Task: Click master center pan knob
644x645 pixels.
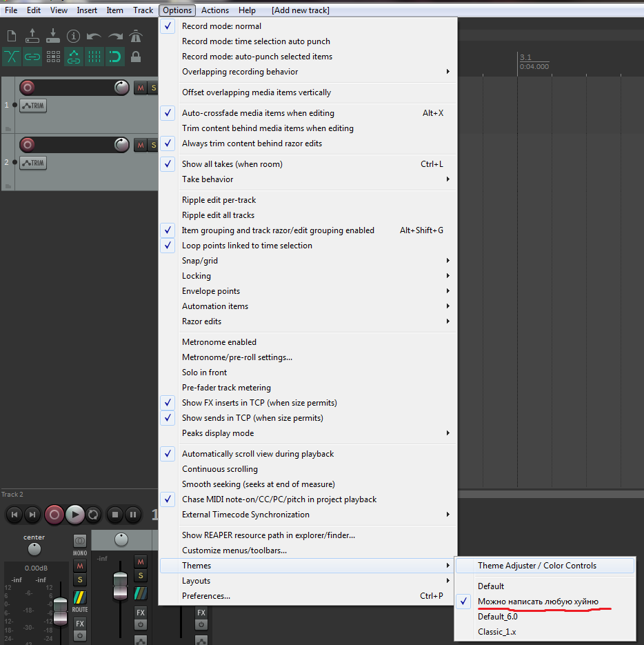Action: pos(34,548)
